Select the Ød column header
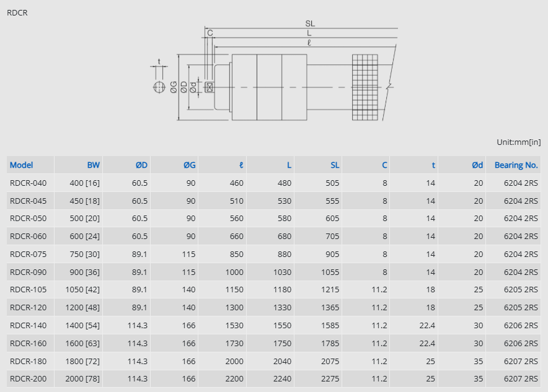Viewport: 548px width, 392px height. coord(477,165)
